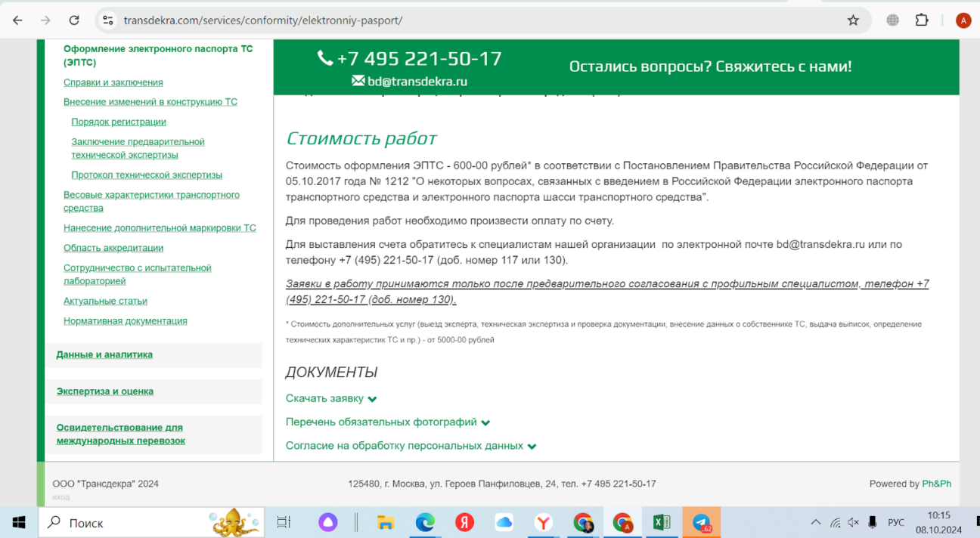Switch the РУС keyboard language indicator
This screenshot has width=980, height=538.
[895, 522]
